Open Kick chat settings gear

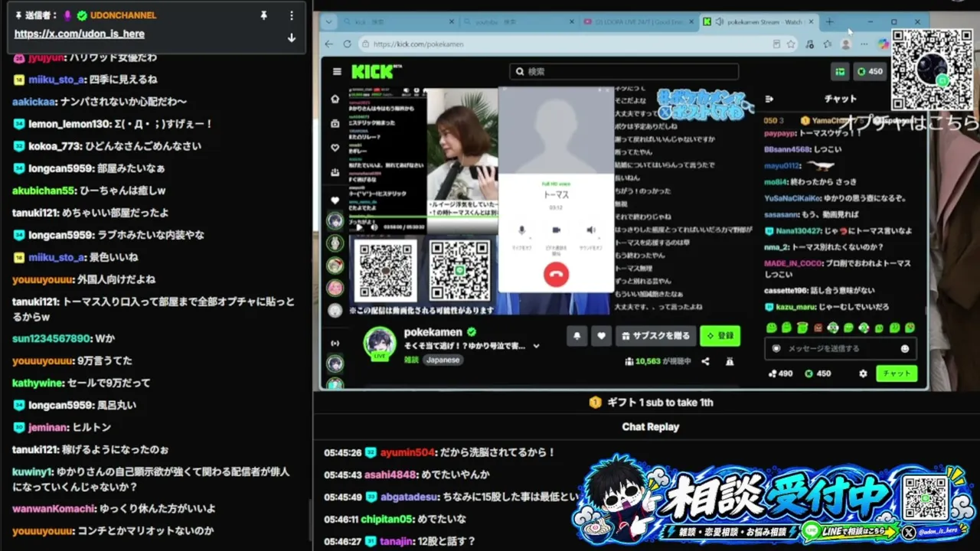[864, 373]
